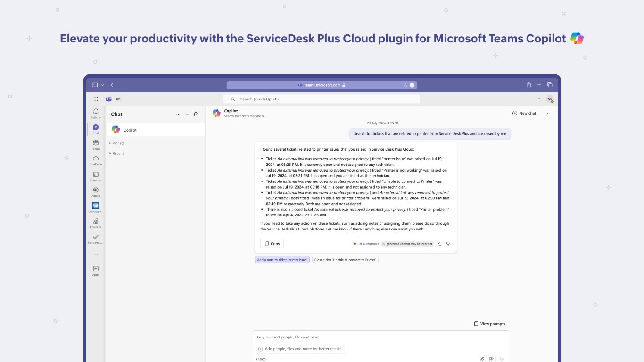The height and width of the screenshot is (362, 644).
Task: Open OneDrive from the app rail
Action: [96, 159]
